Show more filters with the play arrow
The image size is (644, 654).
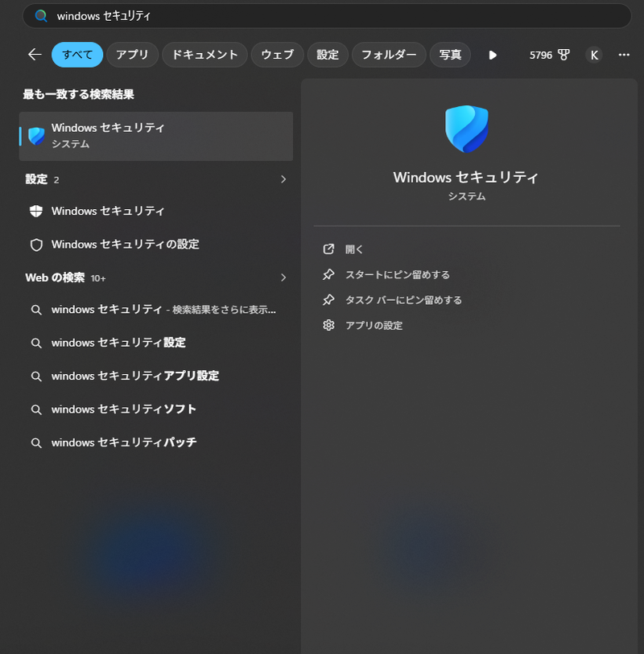coord(493,55)
